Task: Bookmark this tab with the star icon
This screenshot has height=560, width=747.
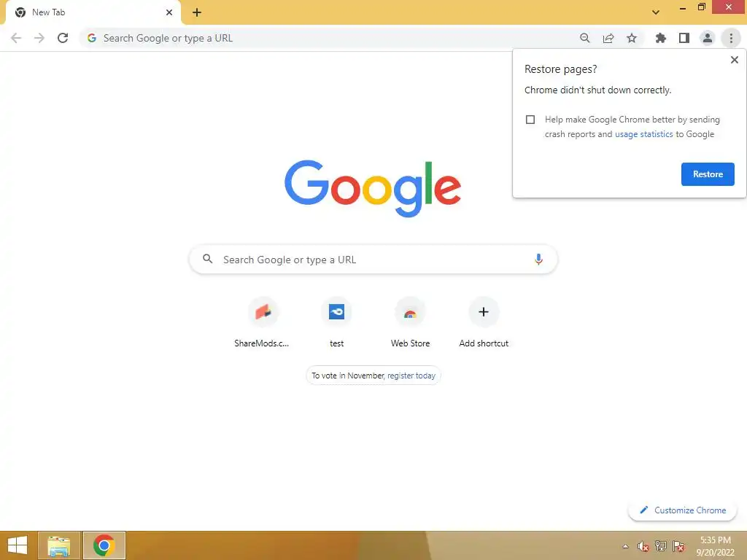Action: pyautogui.click(x=632, y=38)
